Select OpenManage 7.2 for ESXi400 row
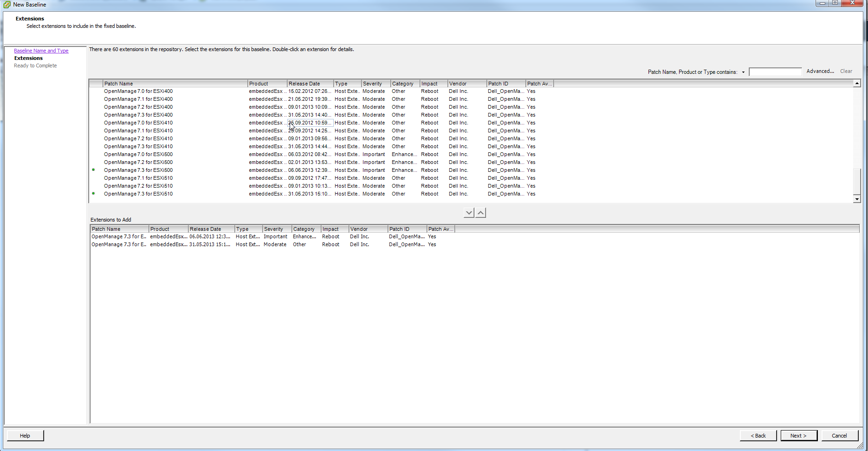Viewport: 868px width, 451px height. [x=320, y=107]
